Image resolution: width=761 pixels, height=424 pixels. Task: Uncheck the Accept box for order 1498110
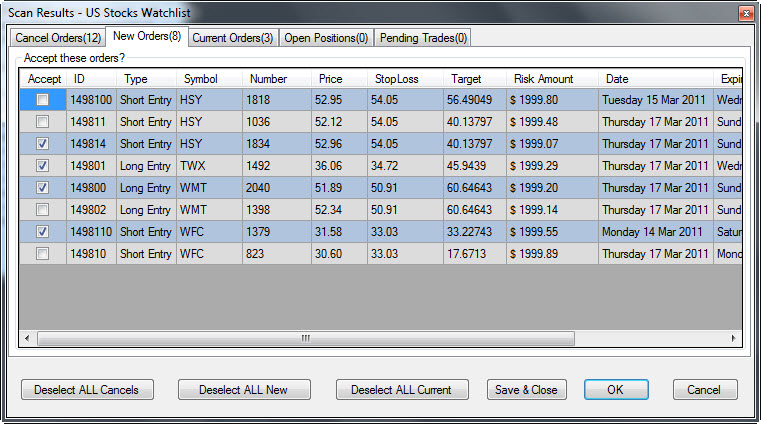43,231
